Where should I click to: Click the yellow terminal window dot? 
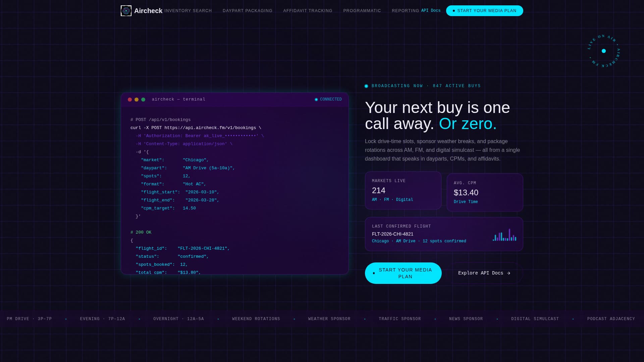137,100
